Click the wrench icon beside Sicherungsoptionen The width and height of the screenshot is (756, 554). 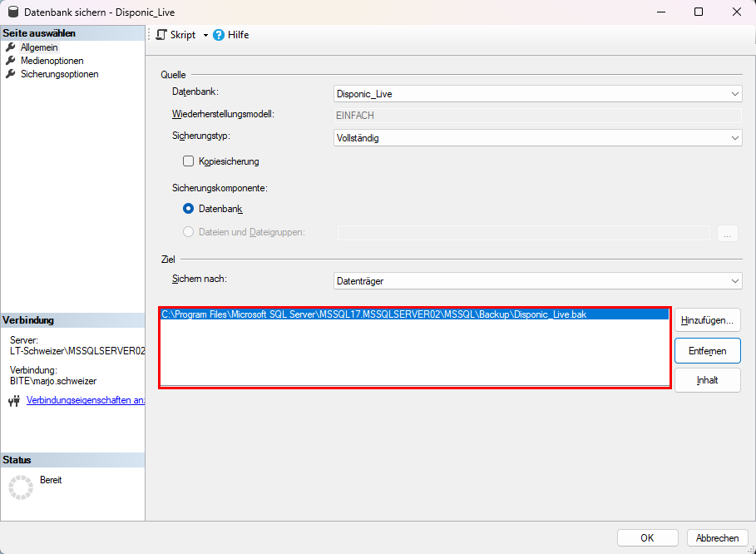[x=11, y=74]
